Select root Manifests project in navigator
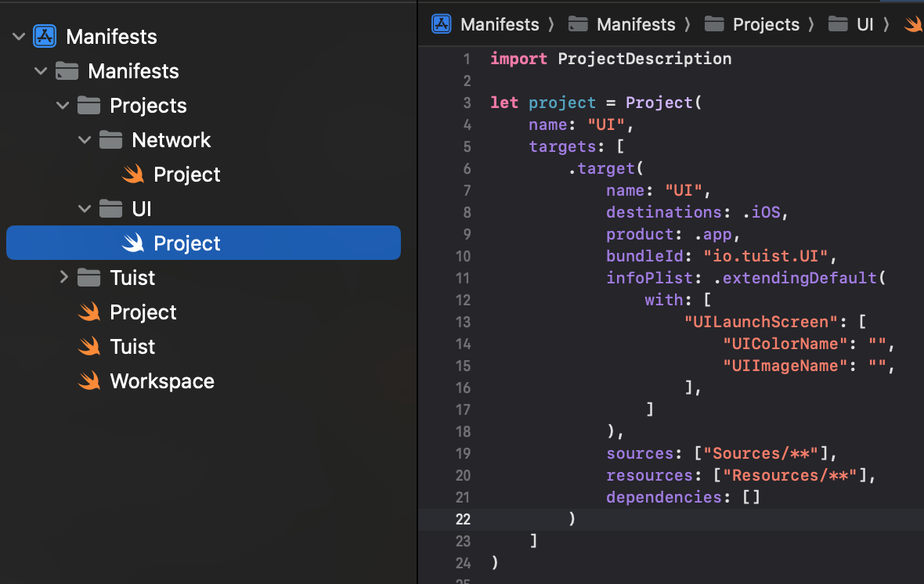 click(204, 37)
